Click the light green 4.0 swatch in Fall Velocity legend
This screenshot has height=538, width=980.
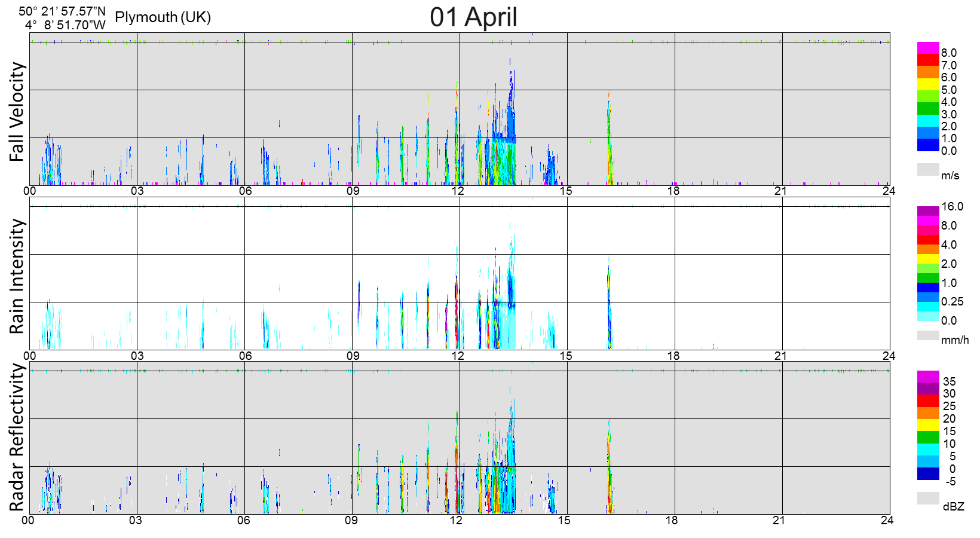(x=928, y=96)
